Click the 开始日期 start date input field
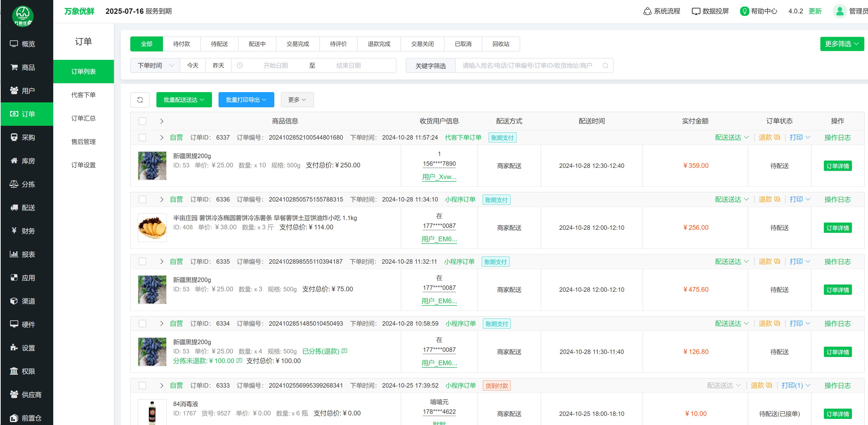The height and width of the screenshot is (425, 868). tap(275, 65)
